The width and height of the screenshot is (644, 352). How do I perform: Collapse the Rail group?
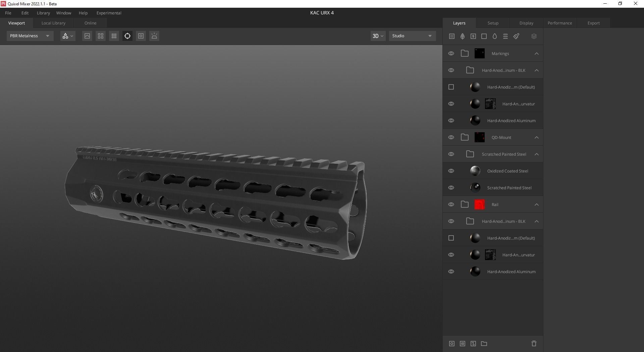tap(537, 205)
